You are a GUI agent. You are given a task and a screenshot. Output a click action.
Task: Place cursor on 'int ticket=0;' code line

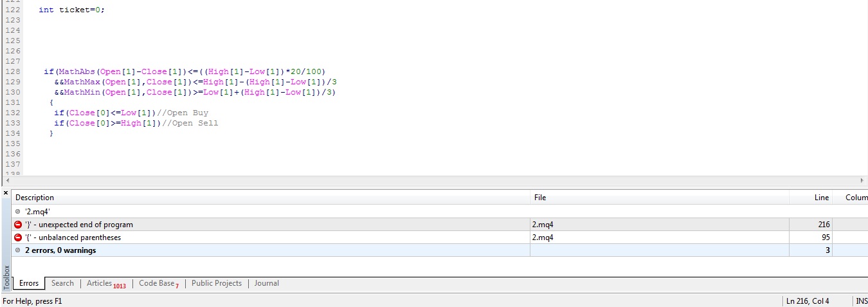pos(71,10)
